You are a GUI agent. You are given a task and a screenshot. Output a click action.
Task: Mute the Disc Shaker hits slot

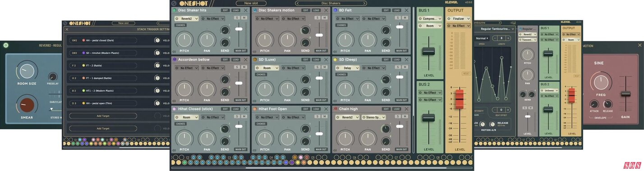click(244, 18)
